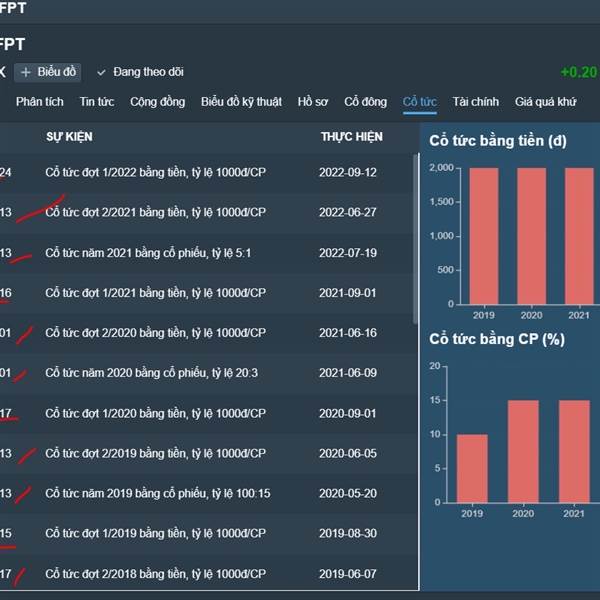Select row Cổ tức đợt 1/2019 bằng tiền

tap(206, 533)
